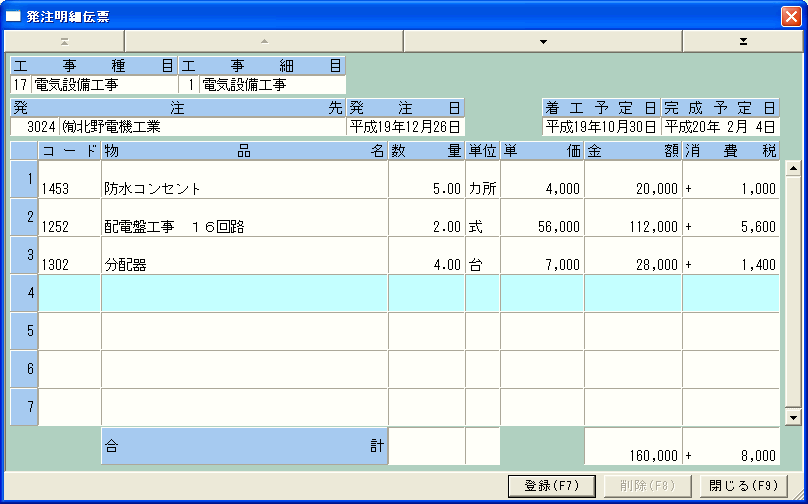Close the 発注明細伝票 window with X
808x504 pixels.
790,16
